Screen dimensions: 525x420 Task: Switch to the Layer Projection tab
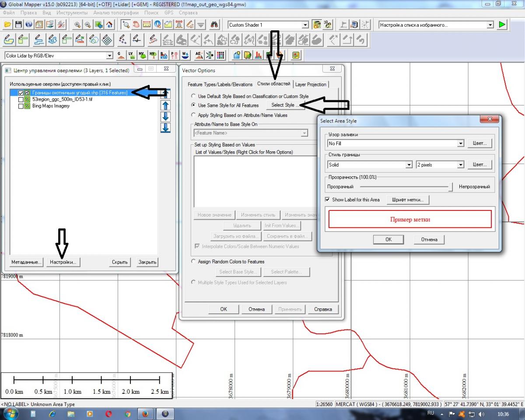pos(311,84)
